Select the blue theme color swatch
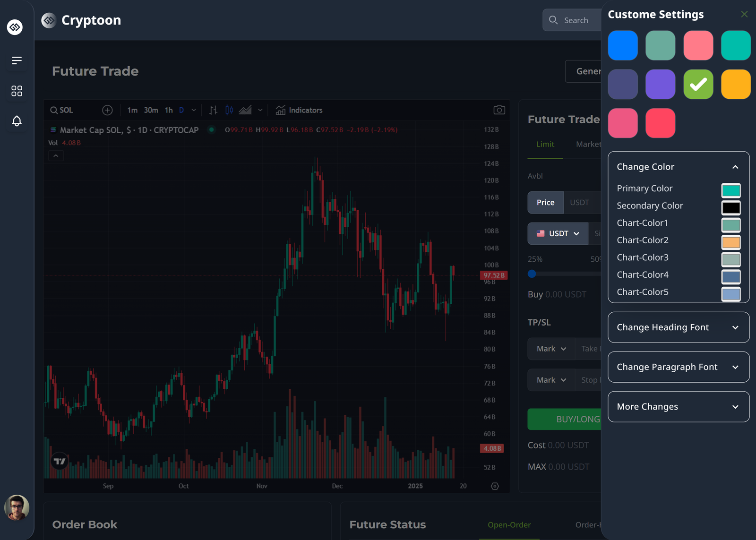The image size is (756, 540). coord(623,46)
